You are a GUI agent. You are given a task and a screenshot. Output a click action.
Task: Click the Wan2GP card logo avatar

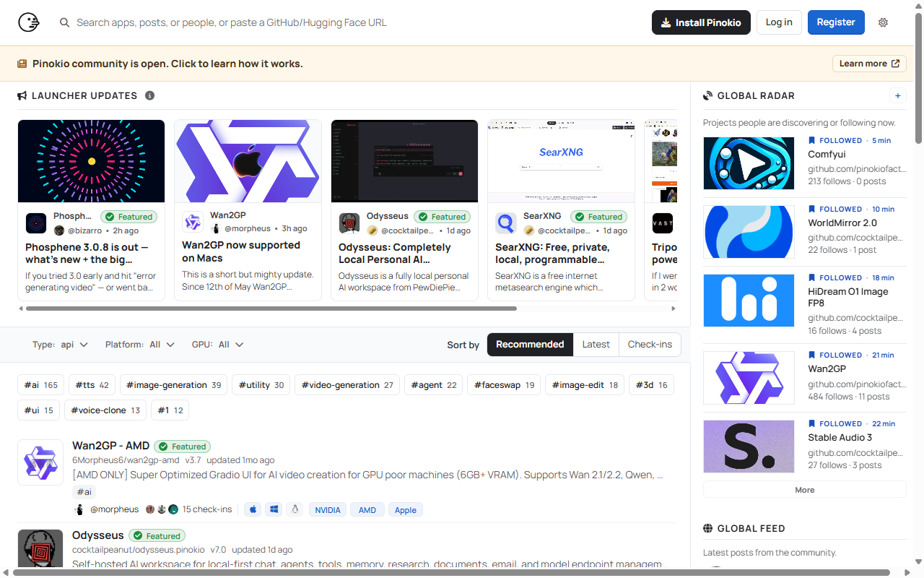click(x=192, y=221)
